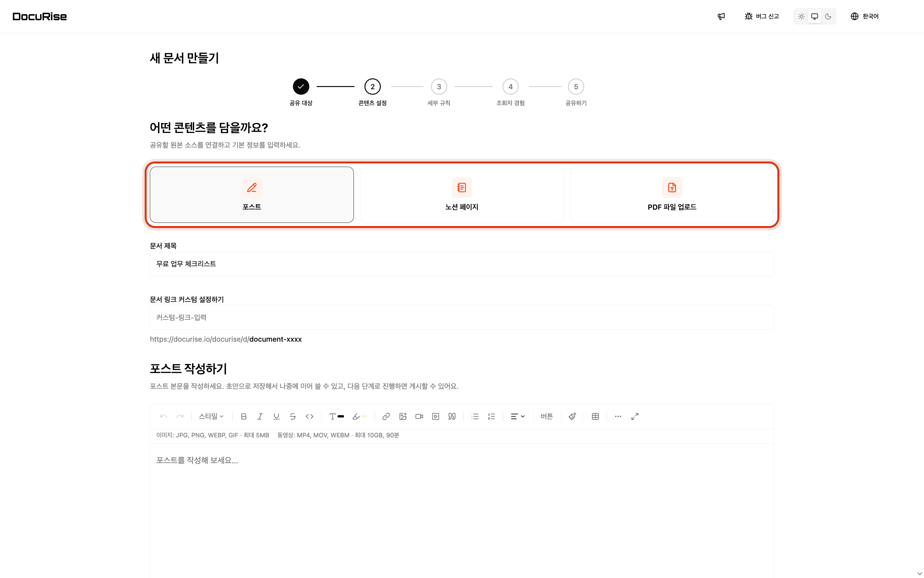Insert a link with the link icon
The height and width of the screenshot is (578, 924).
[x=386, y=416]
